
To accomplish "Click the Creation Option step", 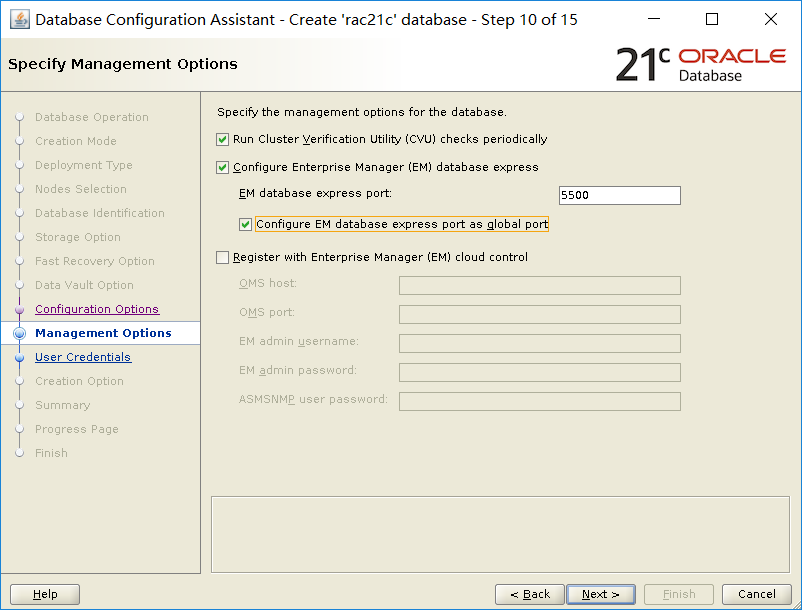I will point(79,381).
